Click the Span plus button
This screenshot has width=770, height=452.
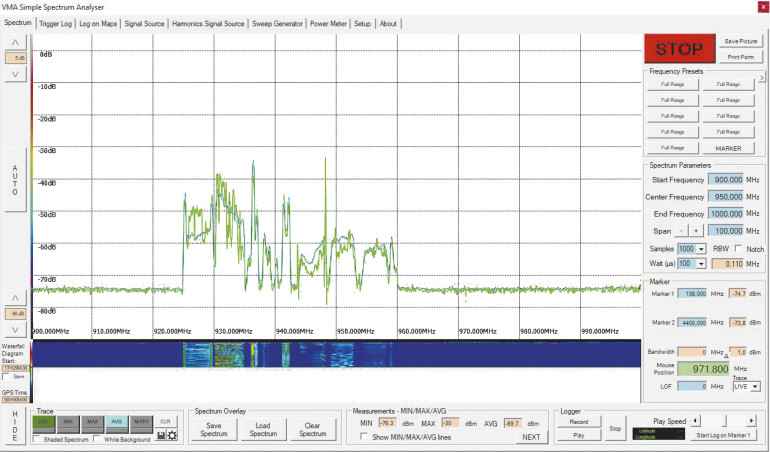coord(696,231)
